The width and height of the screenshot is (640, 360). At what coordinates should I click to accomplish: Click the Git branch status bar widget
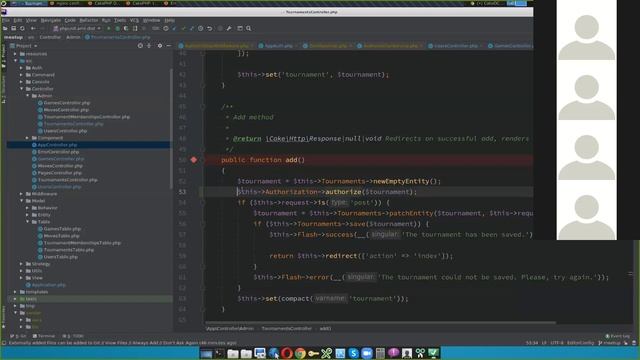609,343
